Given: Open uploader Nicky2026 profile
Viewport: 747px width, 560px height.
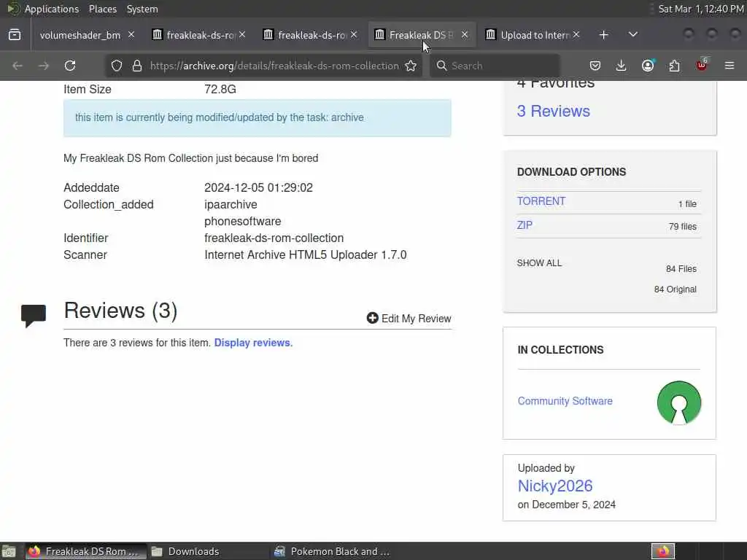Looking at the screenshot, I should tap(555, 486).
